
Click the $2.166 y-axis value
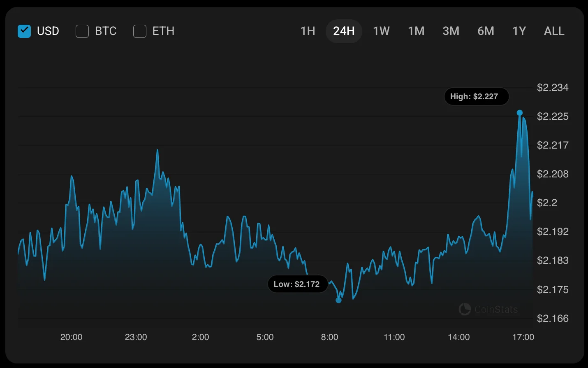point(553,319)
